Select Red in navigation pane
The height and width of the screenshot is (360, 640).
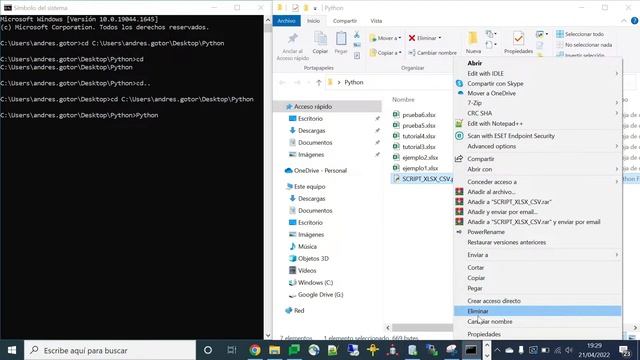pyautogui.click(x=299, y=311)
